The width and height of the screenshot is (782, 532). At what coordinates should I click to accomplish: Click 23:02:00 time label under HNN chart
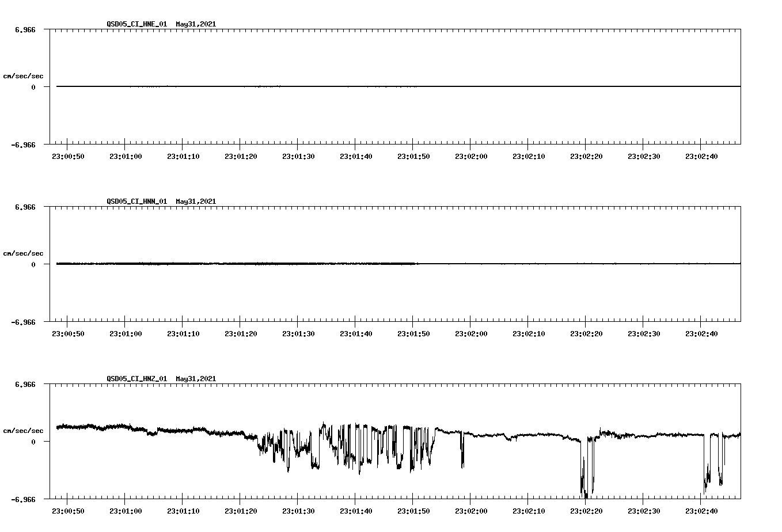point(471,334)
